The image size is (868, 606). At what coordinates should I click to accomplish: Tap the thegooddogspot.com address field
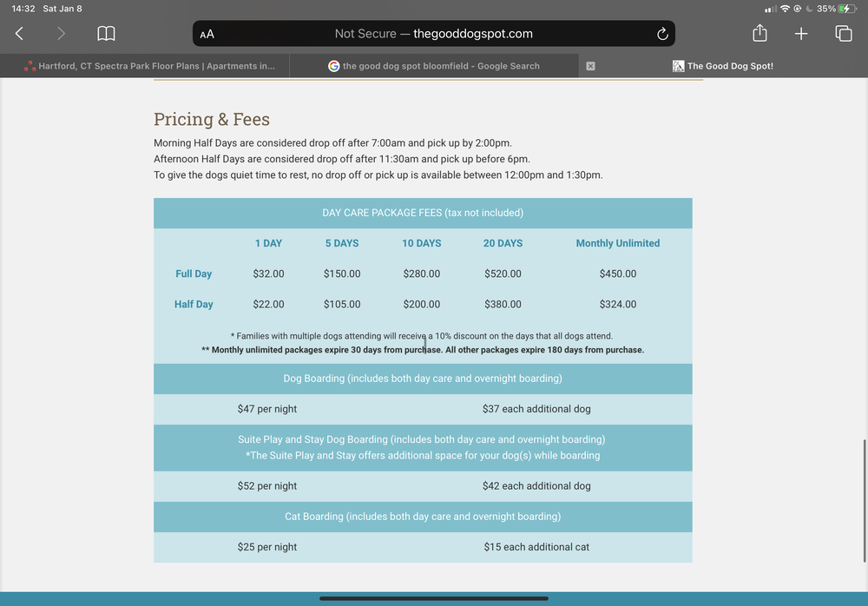pos(434,34)
